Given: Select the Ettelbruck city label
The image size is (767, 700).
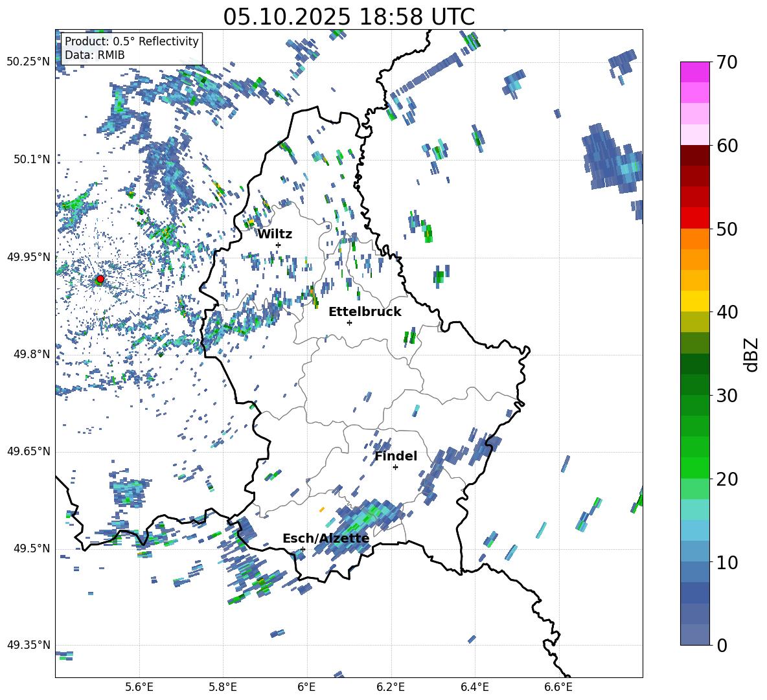Looking at the screenshot, I should (365, 312).
